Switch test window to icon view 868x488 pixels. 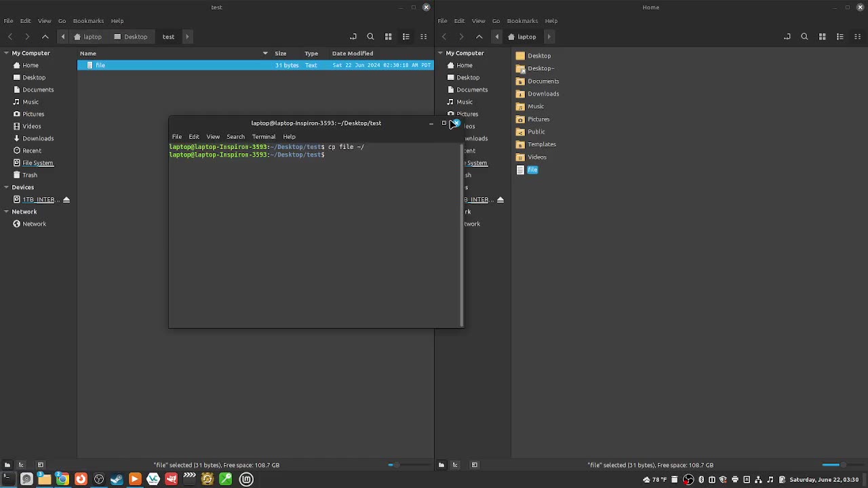[389, 37]
